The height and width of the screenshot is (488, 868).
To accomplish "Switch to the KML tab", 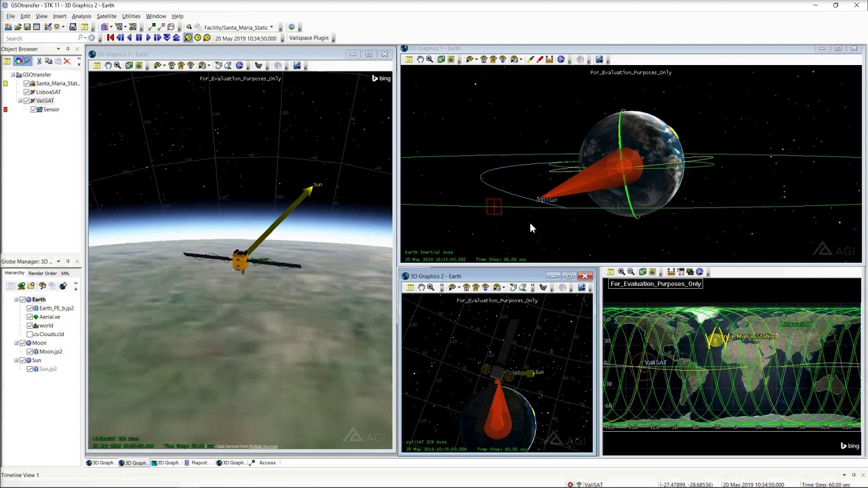I will (65, 273).
